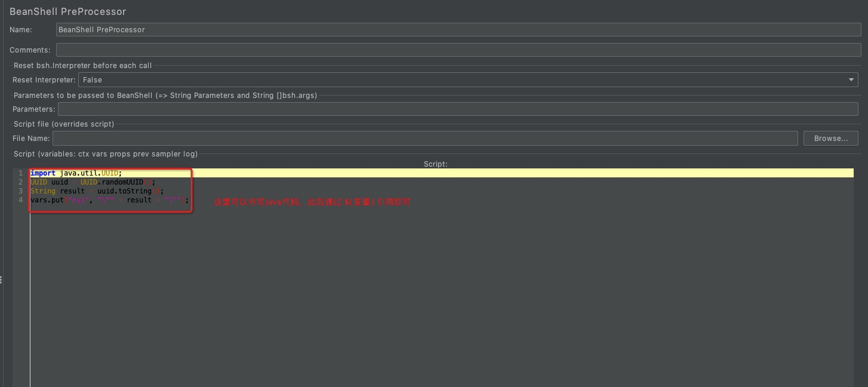Viewport: 868px width, 387px height.
Task: Click script line 4 with vars.put
Action: [x=109, y=200]
